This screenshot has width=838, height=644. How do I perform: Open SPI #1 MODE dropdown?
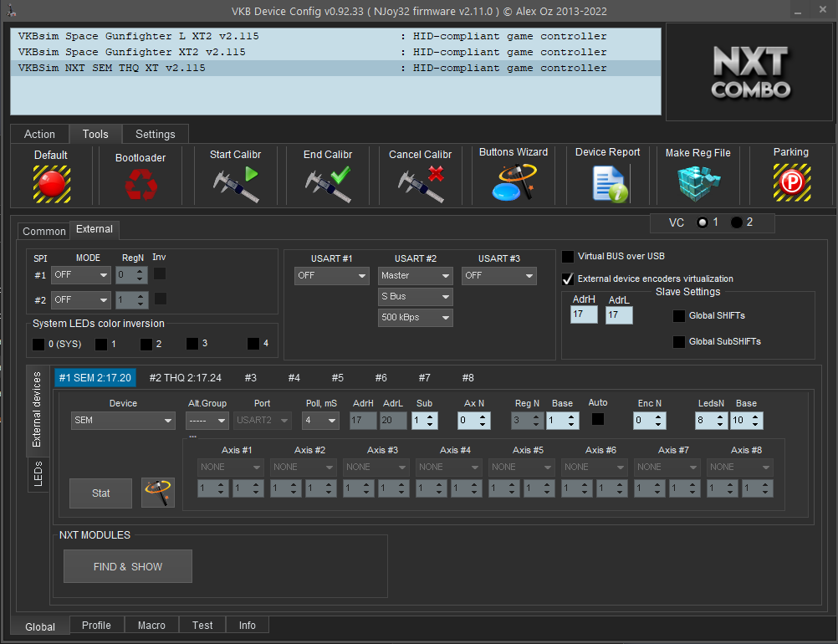click(81, 275)
